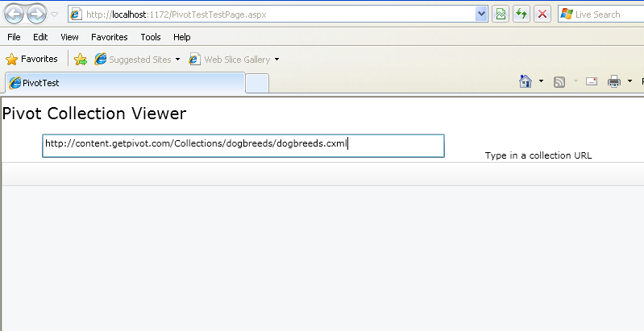
Task: Expand the Web Slice Gallery dropdown
Action: (276, 60)
